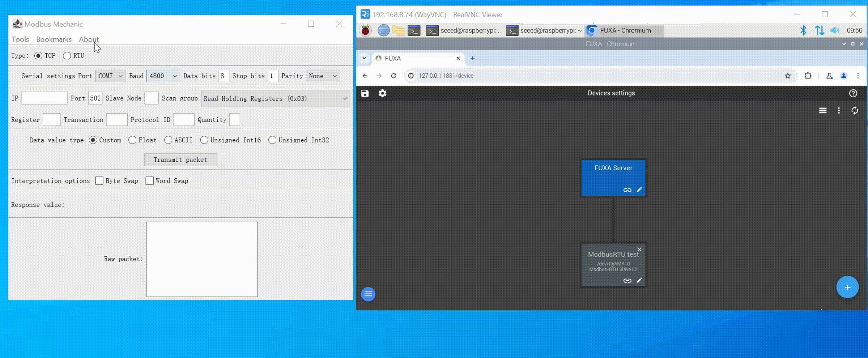Bookmark this page with the star icon
The image size is (868, 358).
[x=788, y=76]
